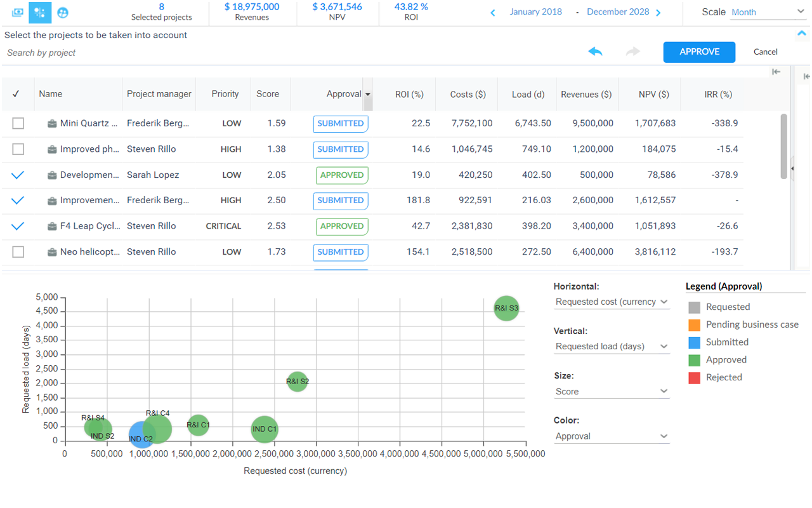Click the blue Submitted legend color swatch
This screenshot has height=508, width=812.
pyautogui.click(x=694, y=342)
